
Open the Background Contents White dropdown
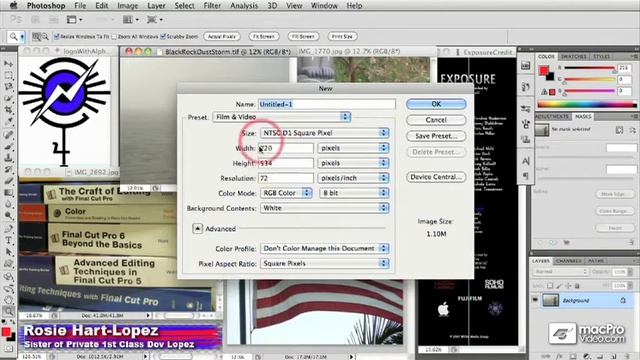tap(324, 208)
